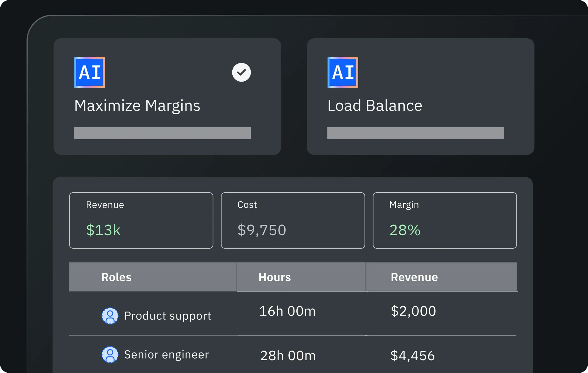Click the progress bar under Maximize Margins
Viewport: 588px width, 373px height.
coord(162,133)
